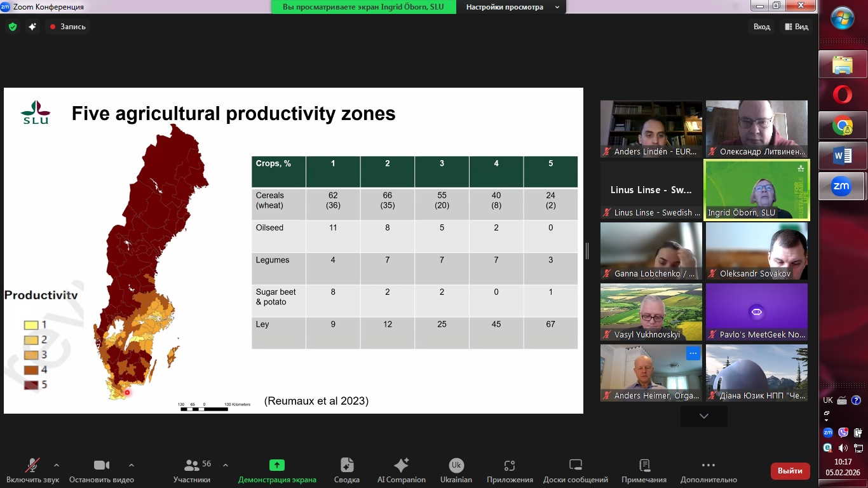Stop video with Остановить видео button
The height and width of the screenshot is (488, 868).
[x=101, y=470]
